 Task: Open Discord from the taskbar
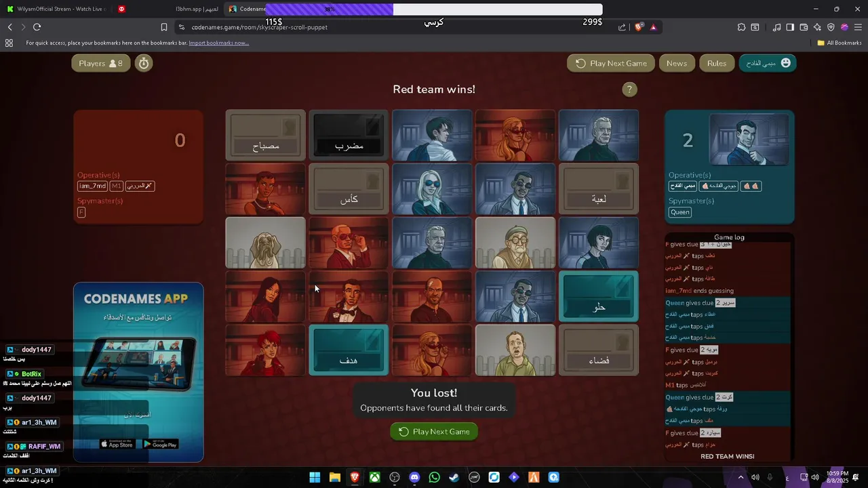[414, 477]
